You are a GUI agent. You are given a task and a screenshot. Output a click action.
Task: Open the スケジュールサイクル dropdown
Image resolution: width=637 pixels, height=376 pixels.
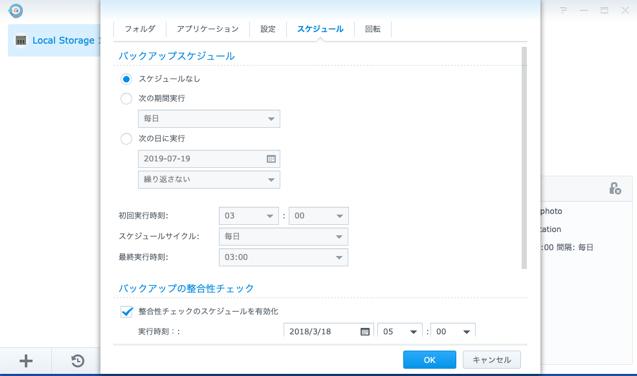(x=284, y=236)
